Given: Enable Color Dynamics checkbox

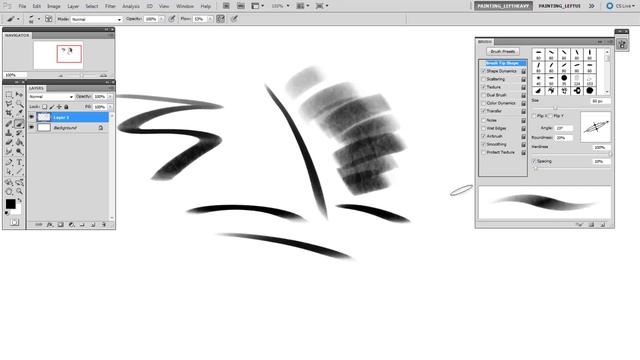Looking at the screenshot, I should pyautogui.click(x=484, y=103).
